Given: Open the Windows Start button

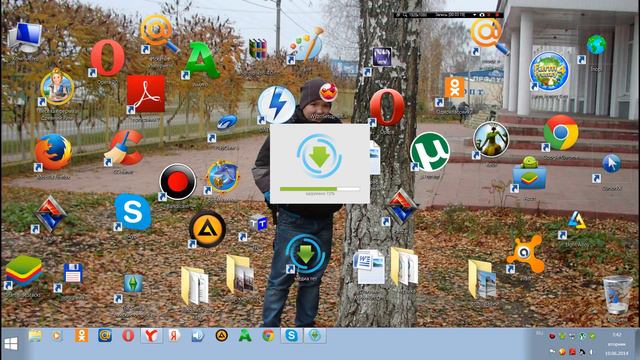Looking at the screenshot, I should (x=11, y=344).
